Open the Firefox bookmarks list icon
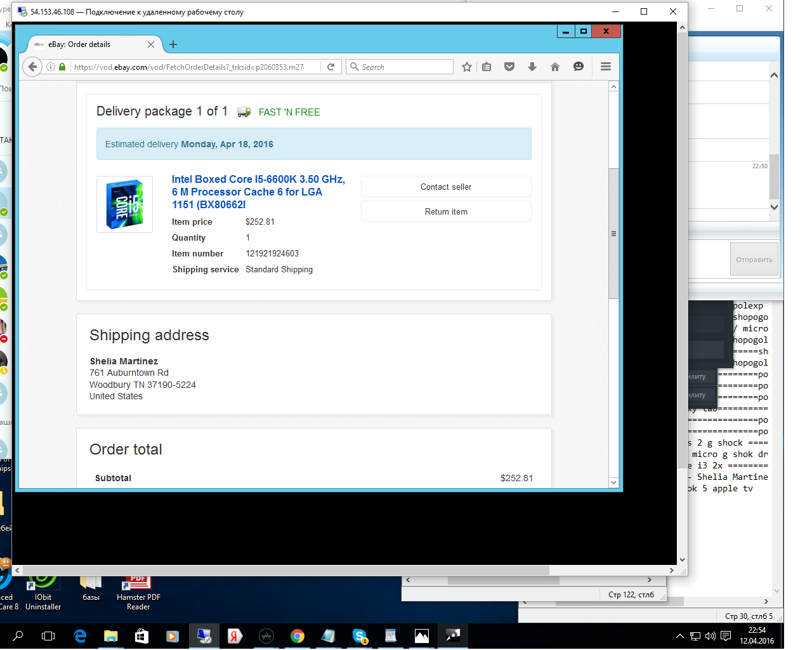Screen dimensions: 812x650 point(487,67)
